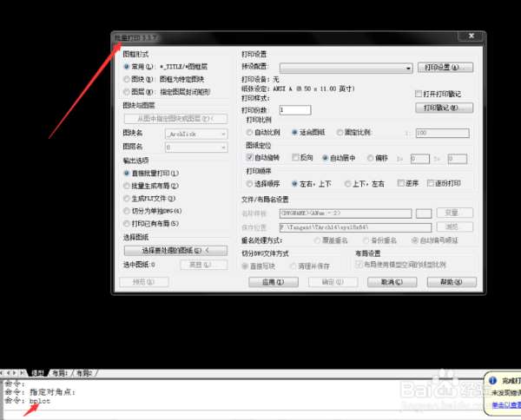Click the 取消 button
The image size is (521, 420).
(392, 282)
